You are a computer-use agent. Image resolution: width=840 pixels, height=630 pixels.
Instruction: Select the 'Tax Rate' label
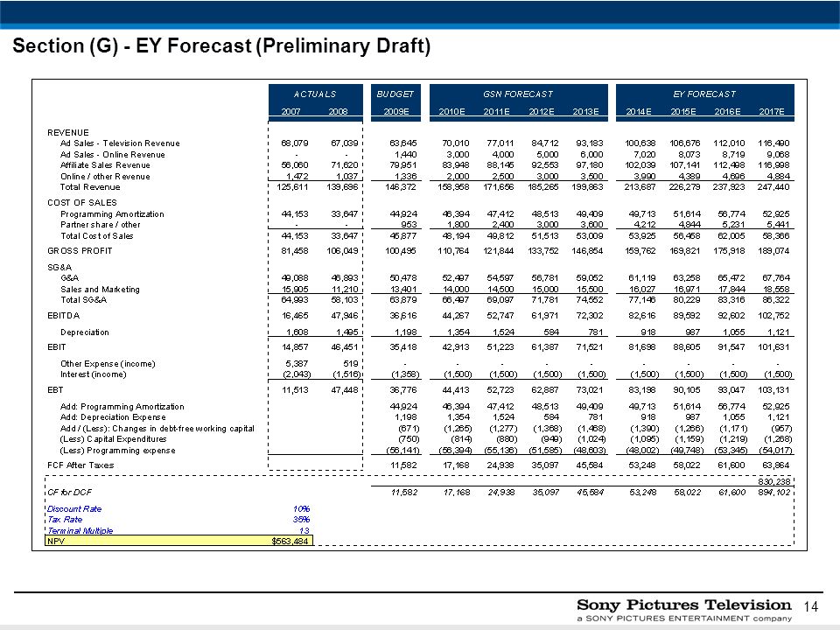[x=64, y=520]
